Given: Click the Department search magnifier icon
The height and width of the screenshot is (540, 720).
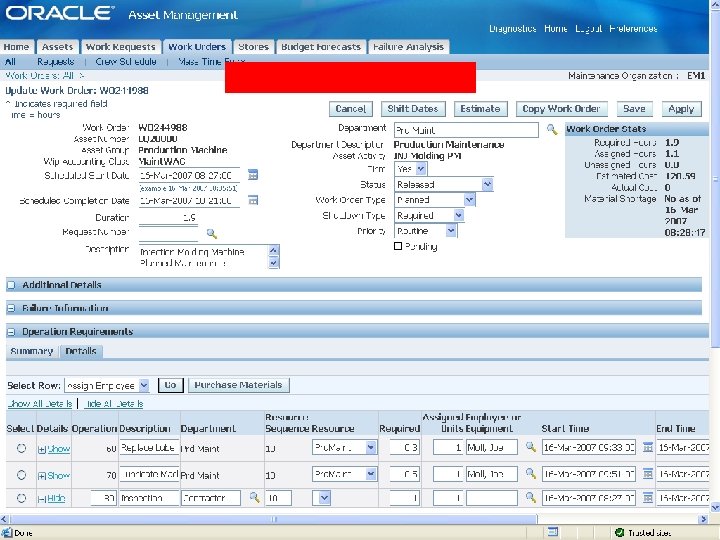Looking at the screenshot, I should pos(551,130).
